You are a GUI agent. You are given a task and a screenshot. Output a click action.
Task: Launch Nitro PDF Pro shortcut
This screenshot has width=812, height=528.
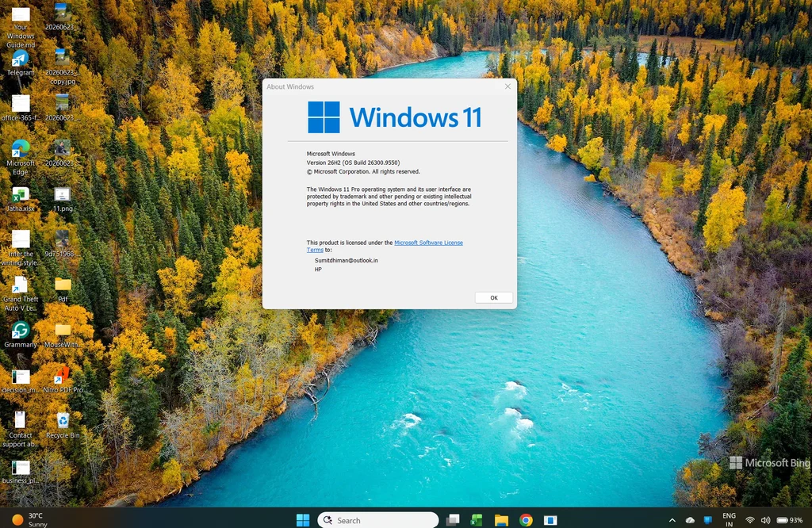63,380
